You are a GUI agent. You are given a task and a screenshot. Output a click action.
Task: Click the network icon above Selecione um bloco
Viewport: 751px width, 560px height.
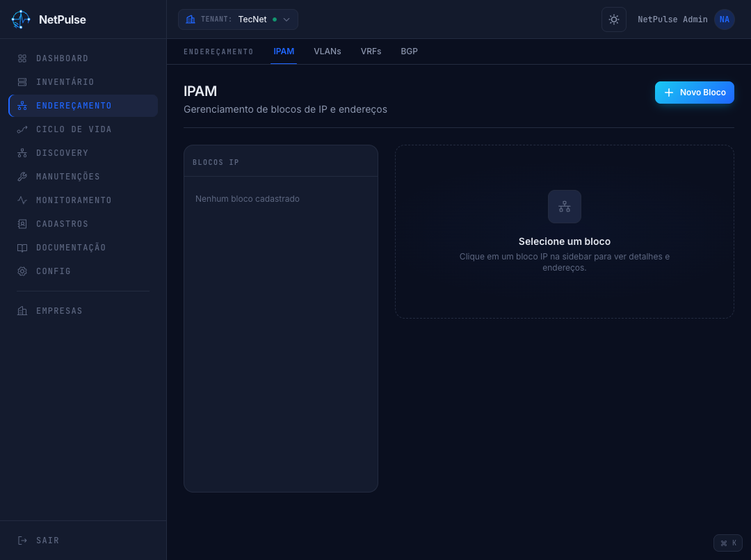pos(564,207)
